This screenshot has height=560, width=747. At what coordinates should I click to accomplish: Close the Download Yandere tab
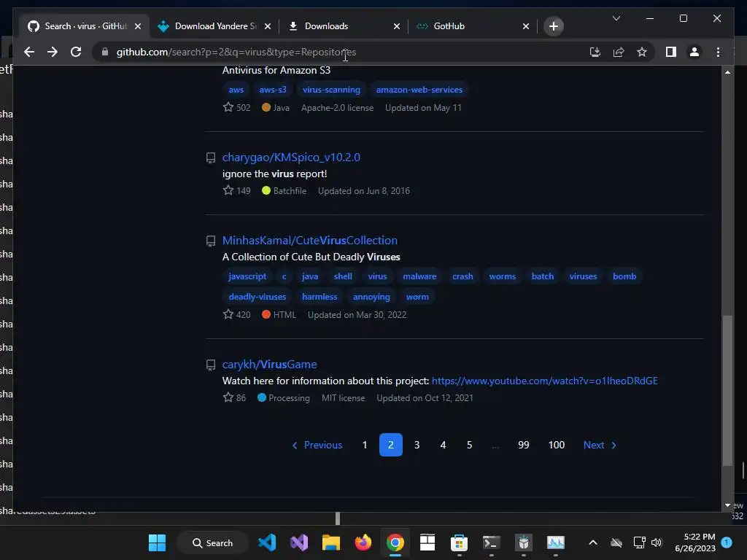point(268,26)
